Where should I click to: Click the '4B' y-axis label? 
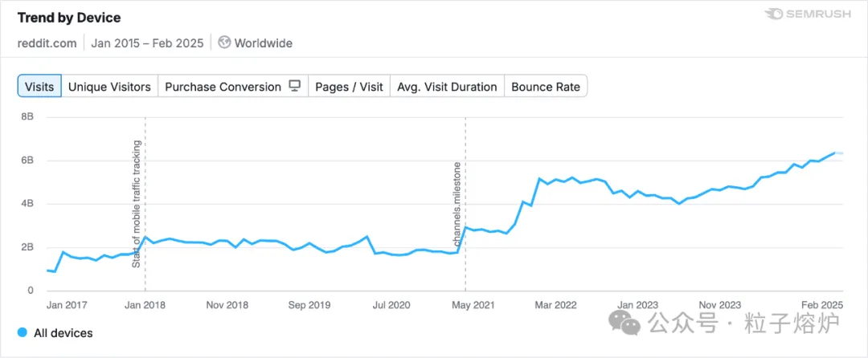pos(27,204)
